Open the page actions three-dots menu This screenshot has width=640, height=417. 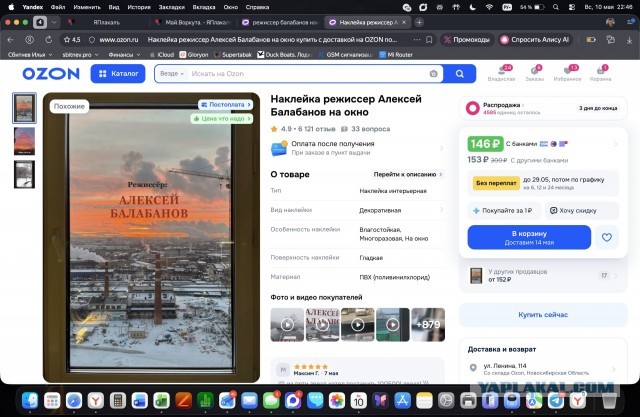pos(417,40)
